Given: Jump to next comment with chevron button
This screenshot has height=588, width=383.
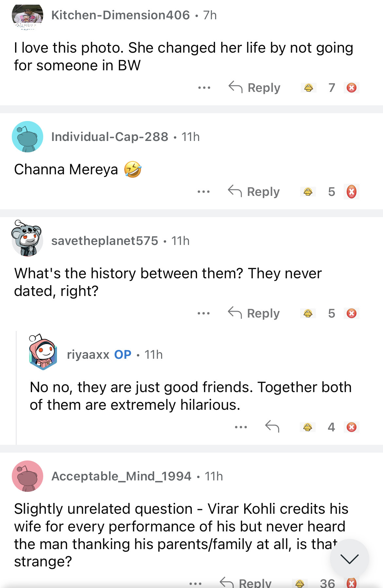Looking at the screenshot, I should (349, 559).
